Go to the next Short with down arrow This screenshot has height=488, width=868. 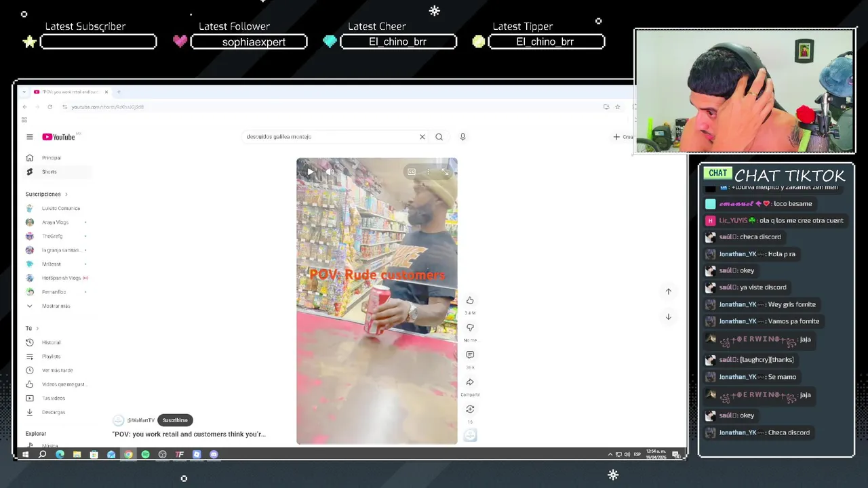pos(668,317)
